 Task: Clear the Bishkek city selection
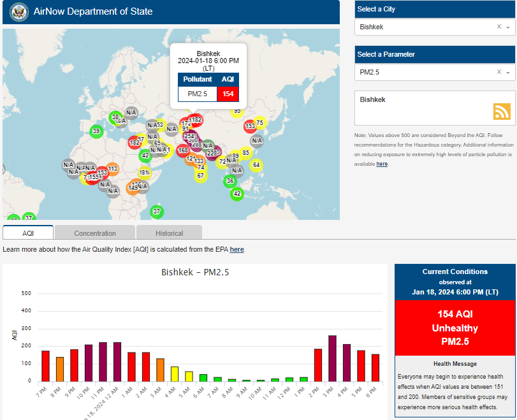click(x=499, y=27)
